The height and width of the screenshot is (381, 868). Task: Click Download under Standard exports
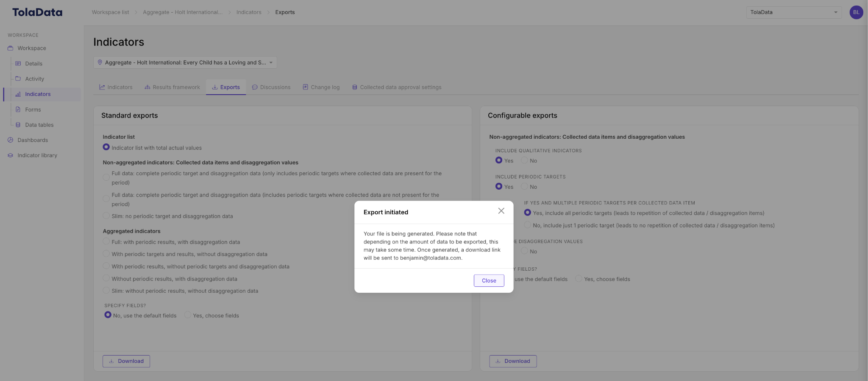126,361
